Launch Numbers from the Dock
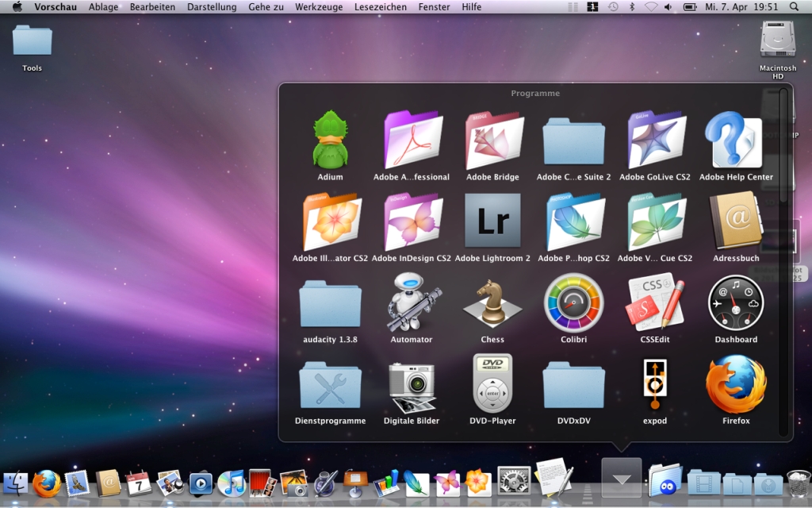Image resolution: width=812 pixels, height=508 pixels. click(386, 483)
